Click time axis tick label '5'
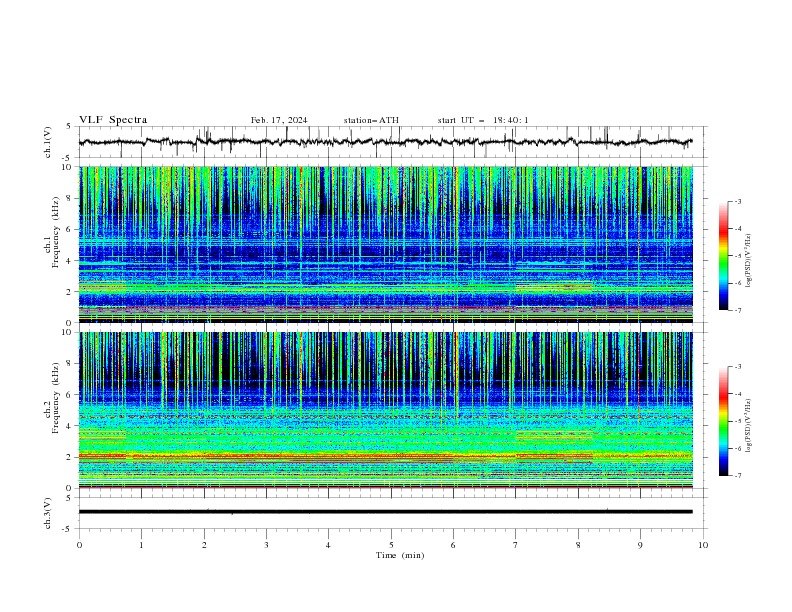The height and width of the screenshot is (612, 792). [391, 545]
